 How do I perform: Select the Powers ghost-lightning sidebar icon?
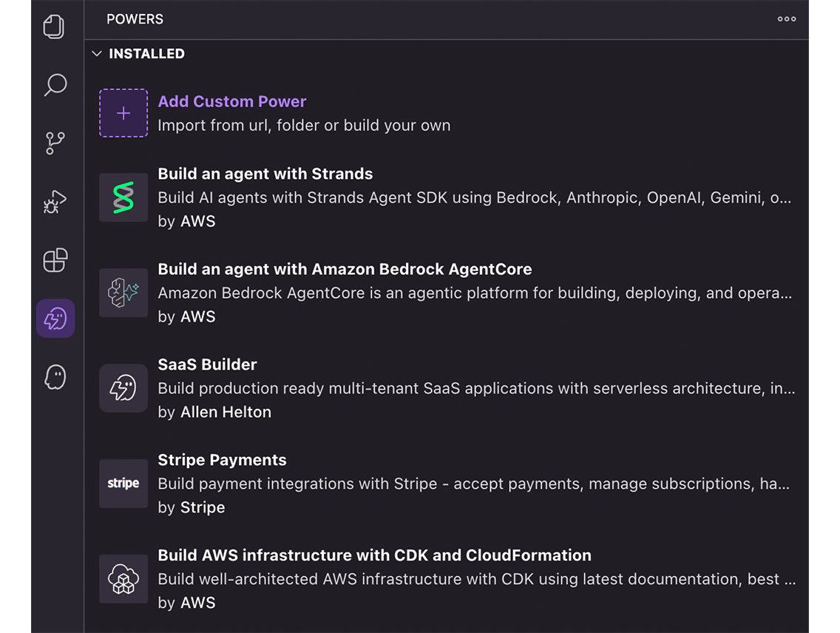pos(55,319)
